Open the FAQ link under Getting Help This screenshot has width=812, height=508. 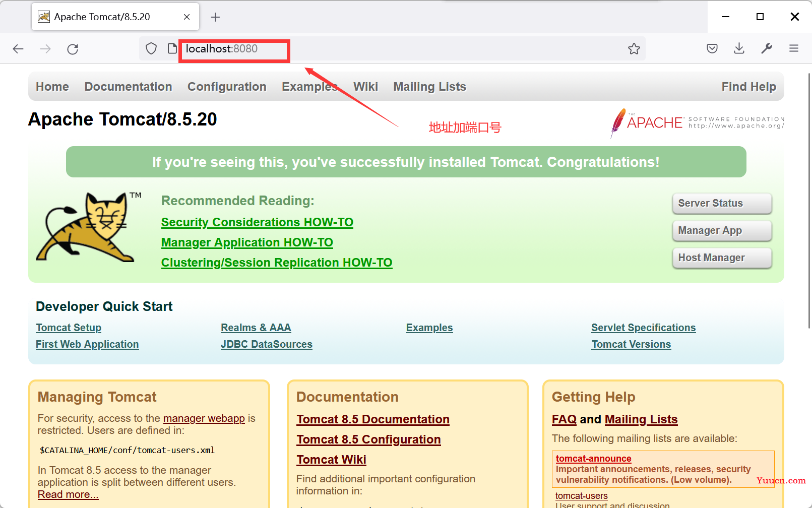(564, 419)
